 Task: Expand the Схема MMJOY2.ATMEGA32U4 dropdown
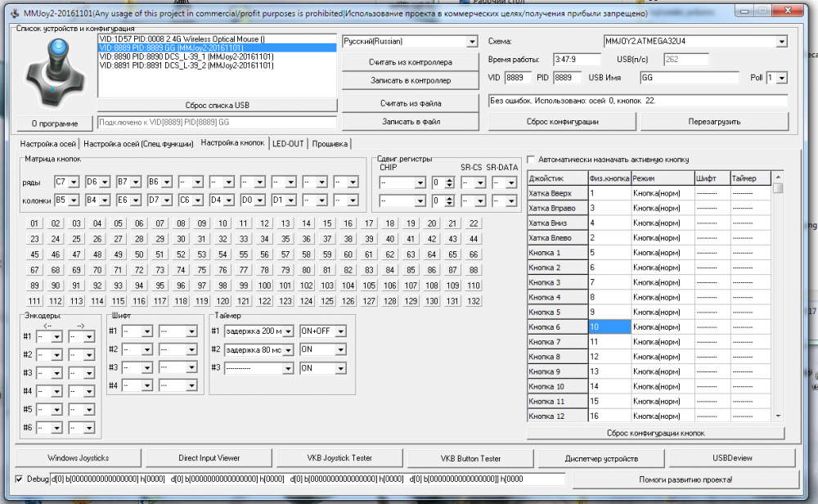(781, 42)
